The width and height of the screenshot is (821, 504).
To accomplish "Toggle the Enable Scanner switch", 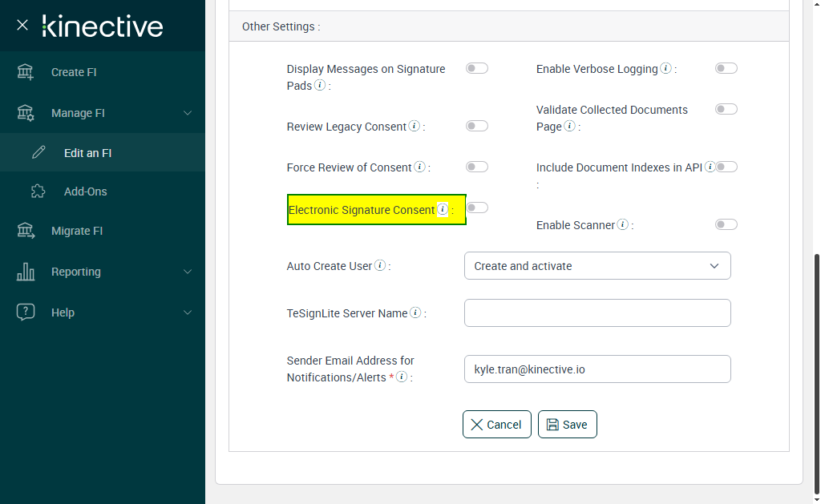I will pos(726,225).
